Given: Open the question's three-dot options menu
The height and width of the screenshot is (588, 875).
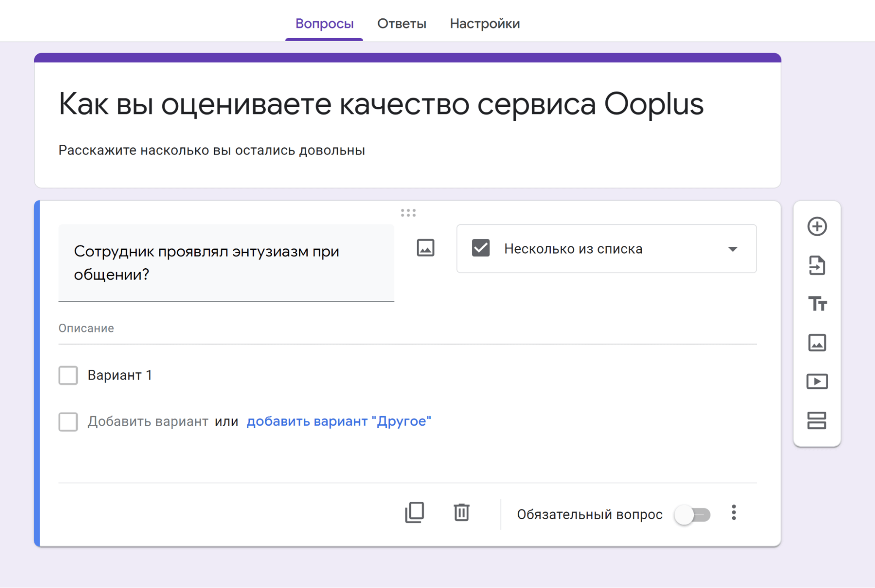Looking at the screenshot, I should click(734, 513).
